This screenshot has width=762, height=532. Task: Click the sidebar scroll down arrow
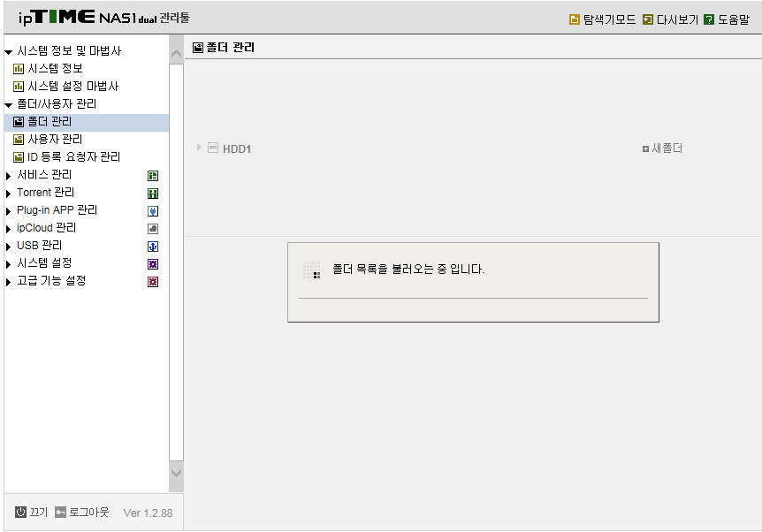[x=176, y=473]
